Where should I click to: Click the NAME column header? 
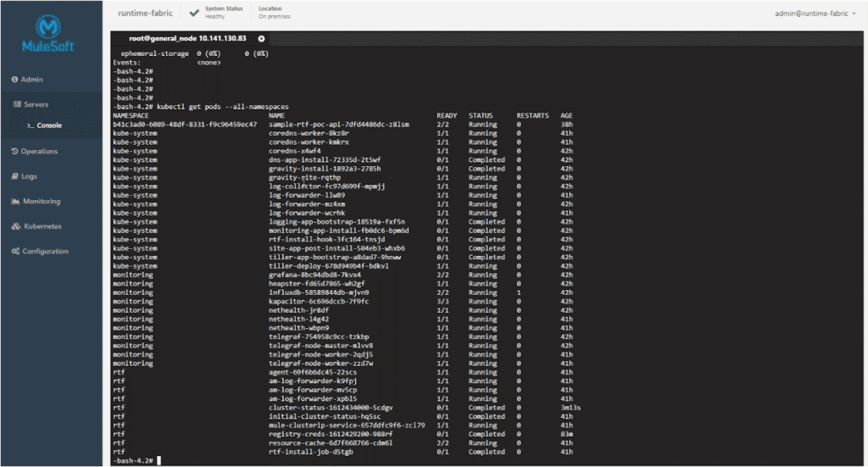point(277,115)
